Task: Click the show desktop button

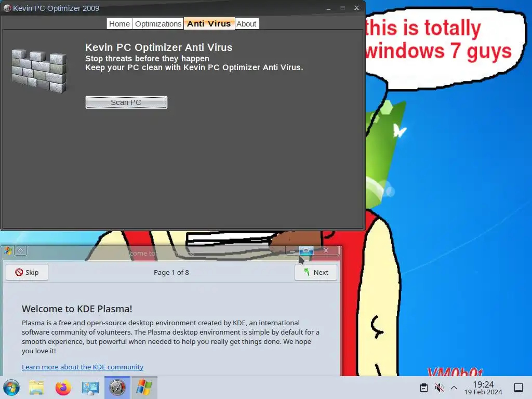Action: coord(518,388)
